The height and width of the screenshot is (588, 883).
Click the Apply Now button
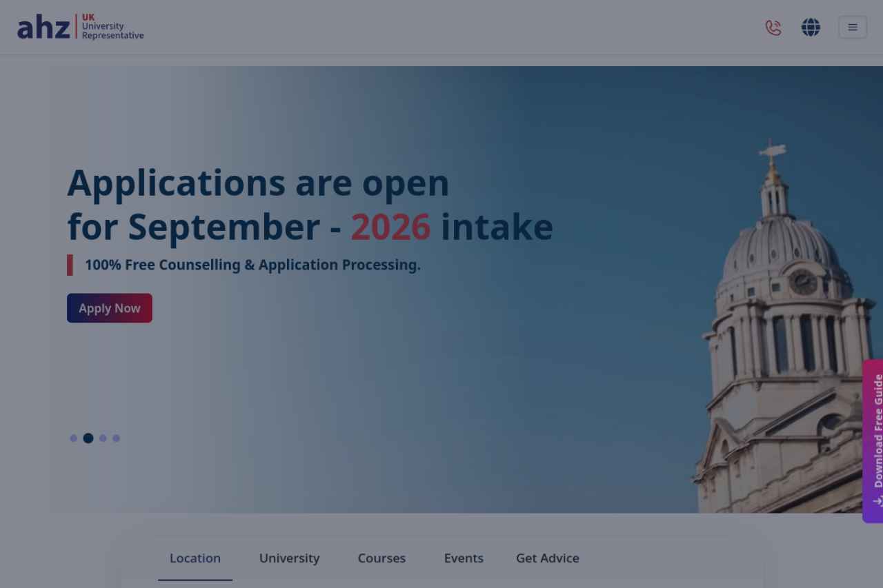click(x=110, y=308)
